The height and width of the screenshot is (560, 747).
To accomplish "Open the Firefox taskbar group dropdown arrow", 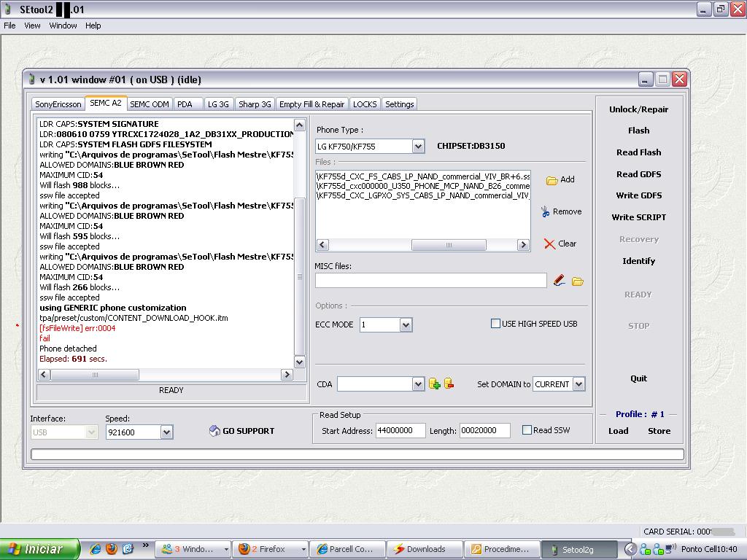I will [303, 549].
